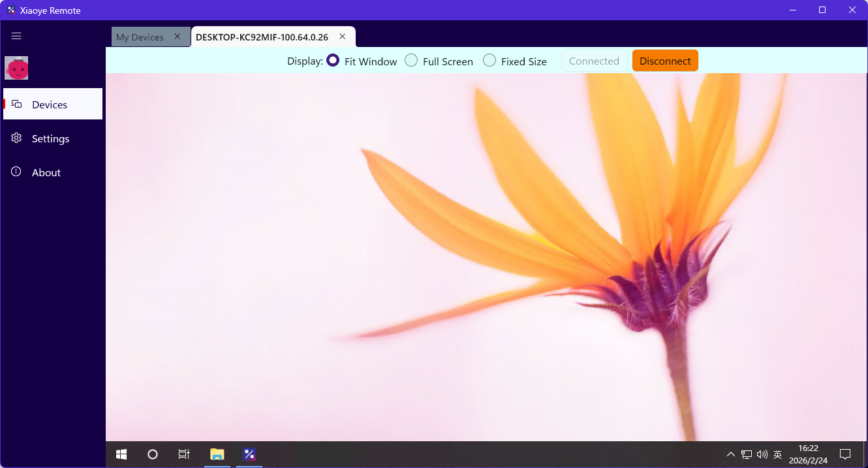
Task: Click the remote Cortana circle icon
Action: point(153,454)
